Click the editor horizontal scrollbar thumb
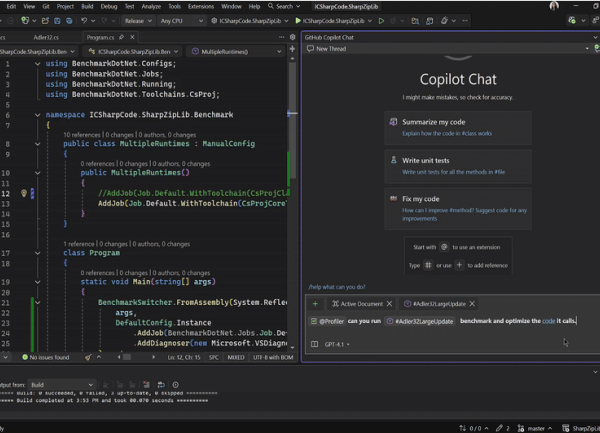 (x=127, y=357)
